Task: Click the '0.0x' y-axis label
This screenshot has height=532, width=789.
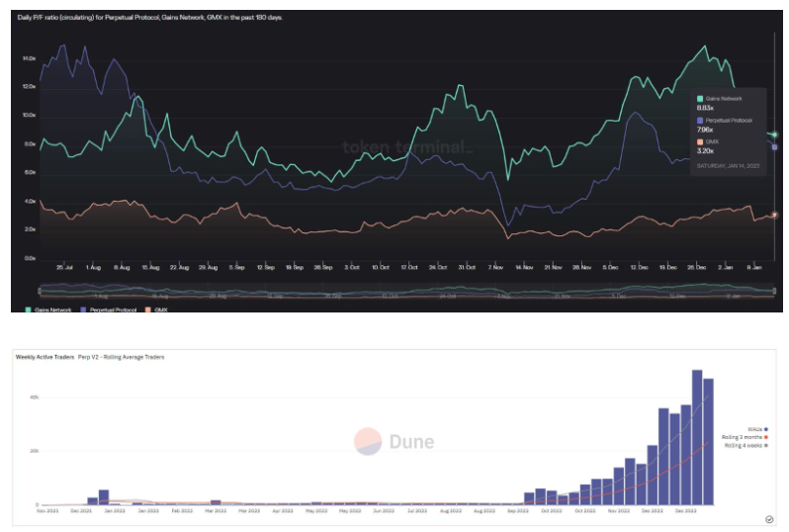Action: click(30, 258)
